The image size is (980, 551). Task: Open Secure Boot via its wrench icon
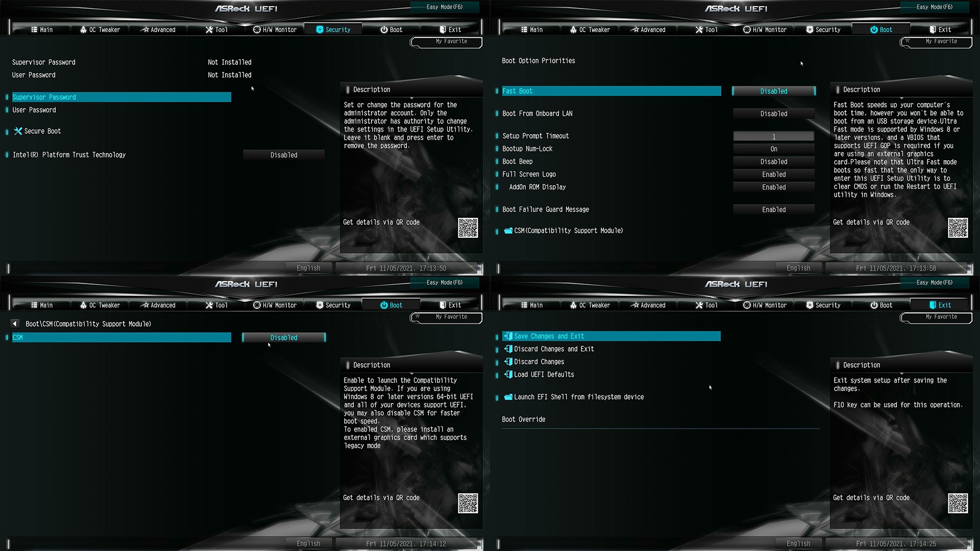pos(18,131)
